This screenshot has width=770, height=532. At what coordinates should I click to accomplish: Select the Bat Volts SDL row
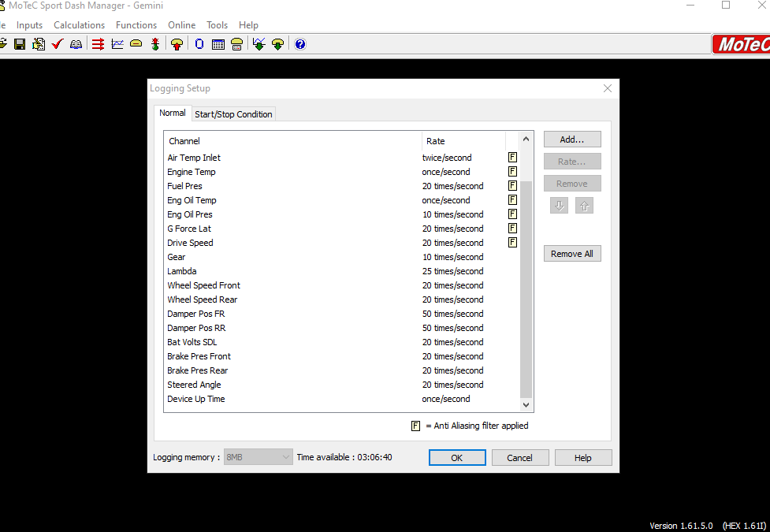[342, 342]
